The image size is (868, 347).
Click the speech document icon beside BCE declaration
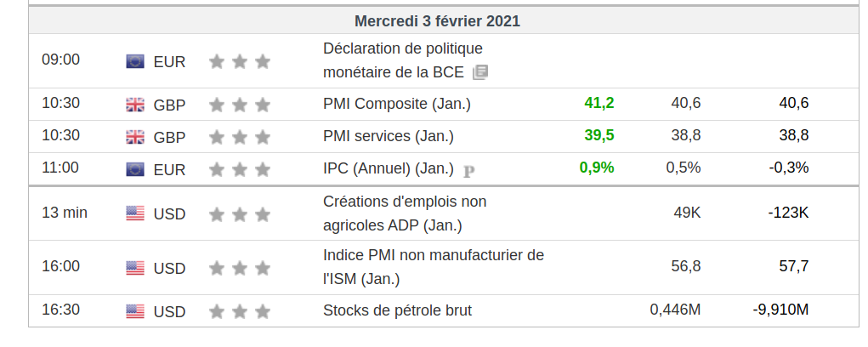click(480, 72)
